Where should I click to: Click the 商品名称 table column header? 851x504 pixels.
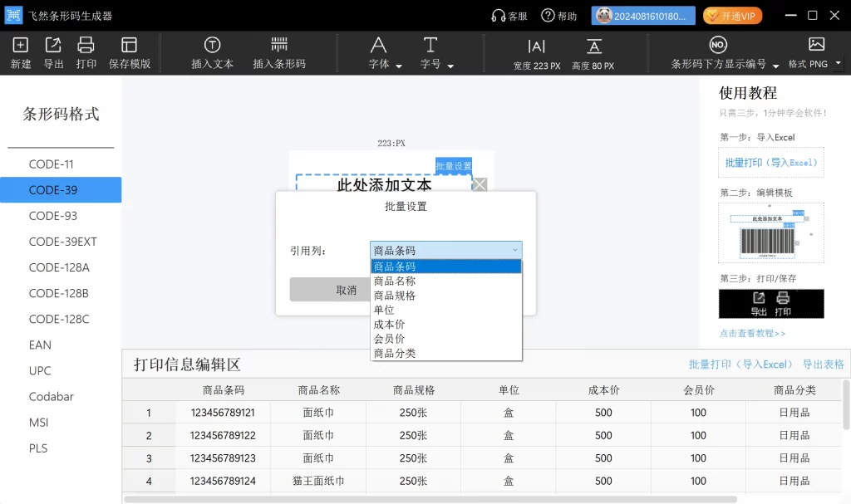[x=318, y=390]
